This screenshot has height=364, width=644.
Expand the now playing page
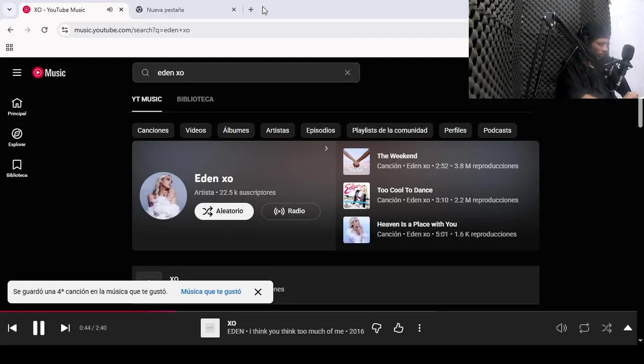[628, 328]
